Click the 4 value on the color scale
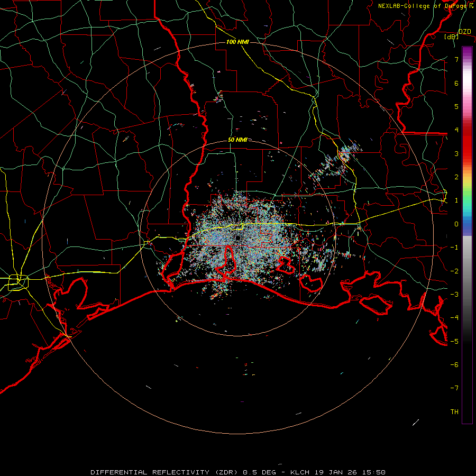 coord(456,130)
